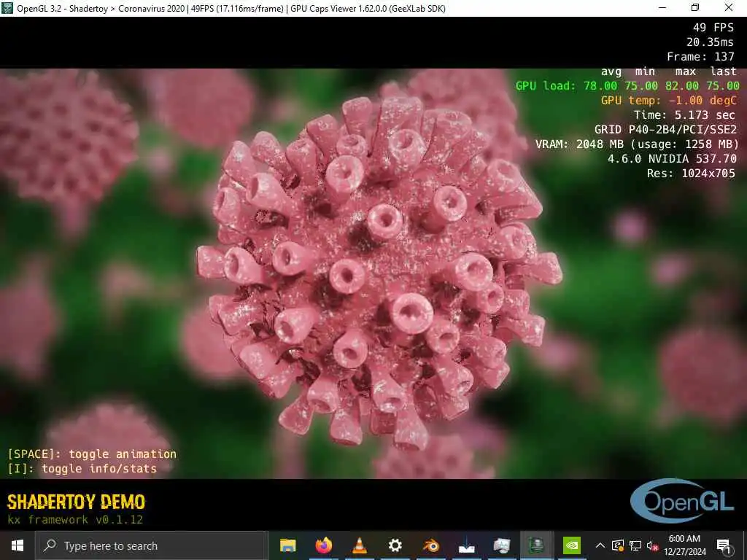Show hidden system tray icons
The image size is (747, 560).
pos(600,545)
